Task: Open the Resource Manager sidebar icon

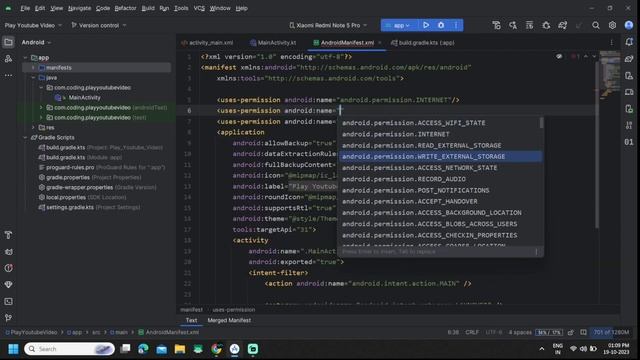Action: coord(8,59)
